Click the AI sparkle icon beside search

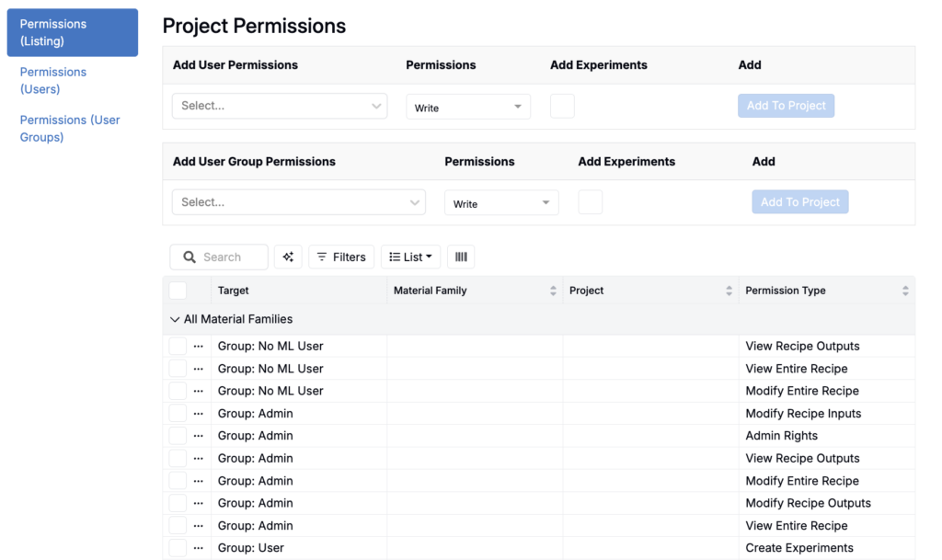coord(288,257)
